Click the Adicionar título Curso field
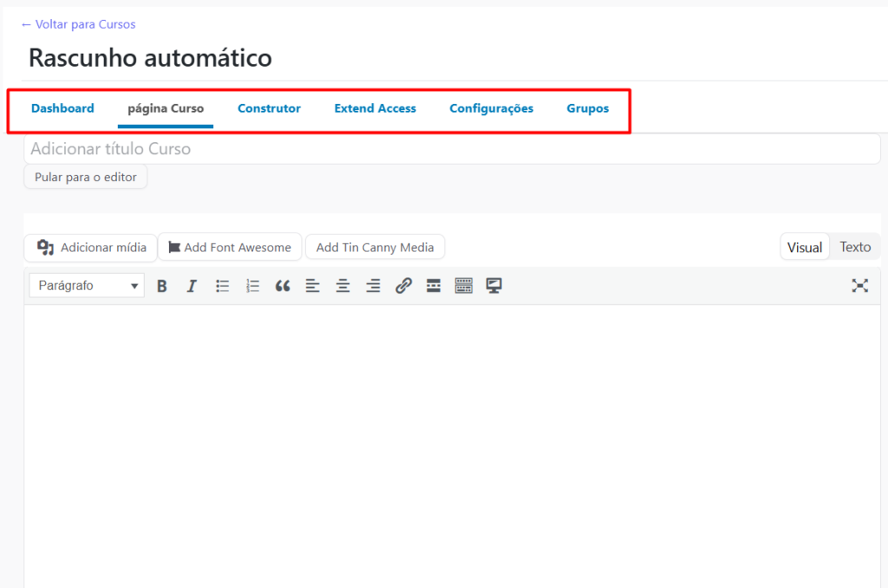Image resolution: width=888 pixels, height=588 pixels. (x=451, y=149)
